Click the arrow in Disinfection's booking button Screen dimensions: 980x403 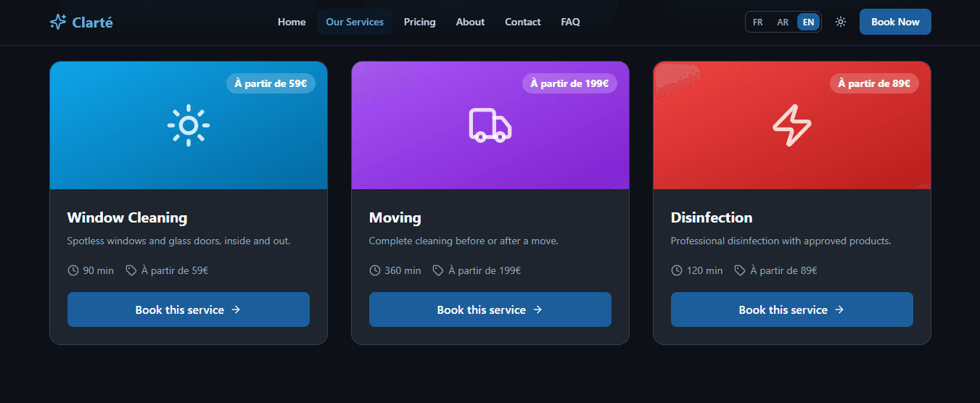[839, 309]
